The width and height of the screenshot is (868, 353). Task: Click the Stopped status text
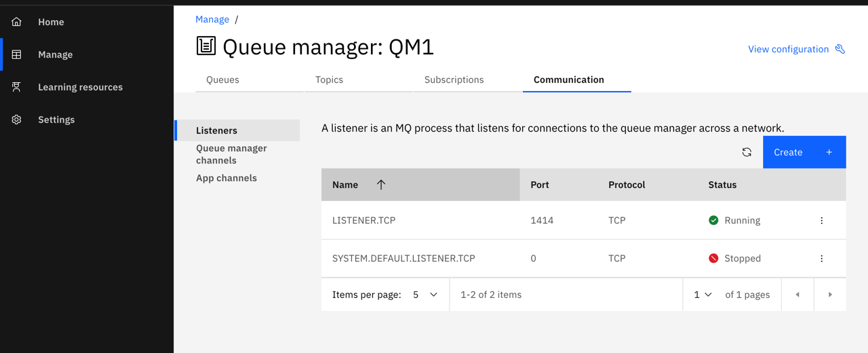click(743, 259)
